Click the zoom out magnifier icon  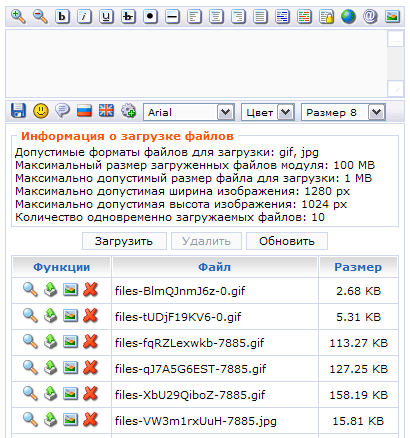[40, 16]
